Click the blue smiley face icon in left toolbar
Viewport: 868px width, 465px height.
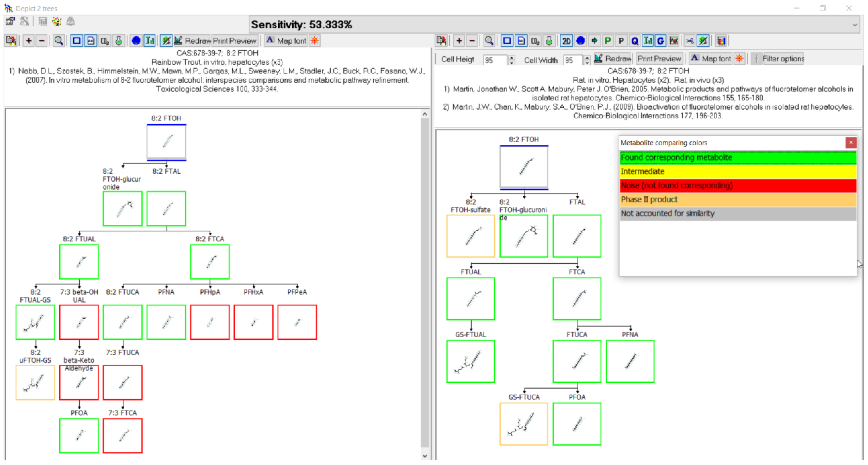click(x=136, y=41)
